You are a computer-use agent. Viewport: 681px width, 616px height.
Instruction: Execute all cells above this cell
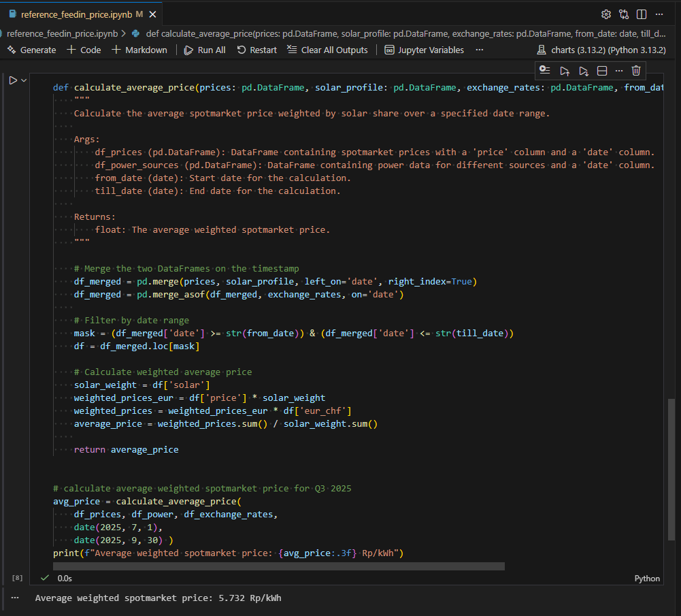click(x=564, y=71)
